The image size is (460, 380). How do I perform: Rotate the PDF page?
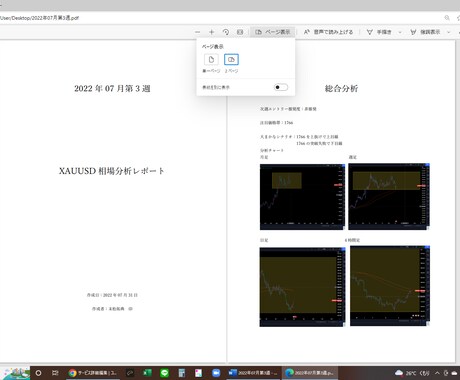tap(226, 32)
